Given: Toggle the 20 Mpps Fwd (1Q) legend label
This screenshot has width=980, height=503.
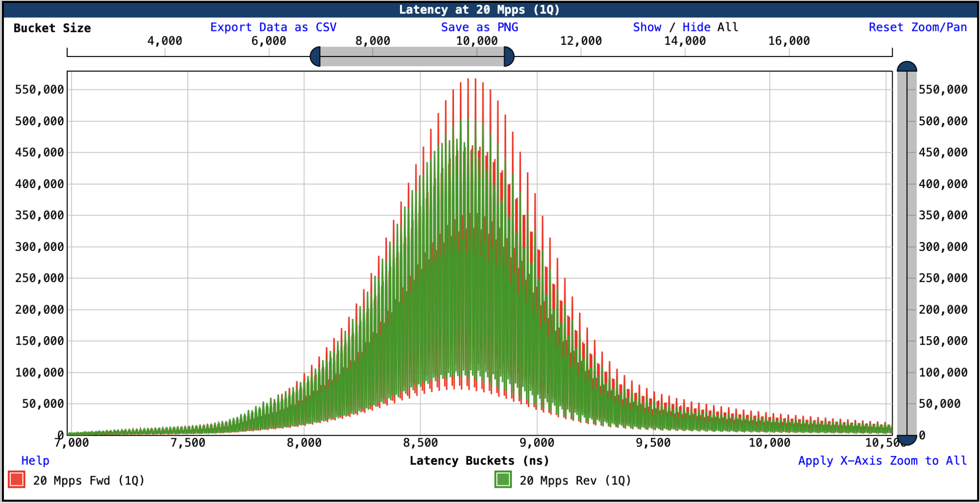Looking at the screenshot, I should click(89, 480).
